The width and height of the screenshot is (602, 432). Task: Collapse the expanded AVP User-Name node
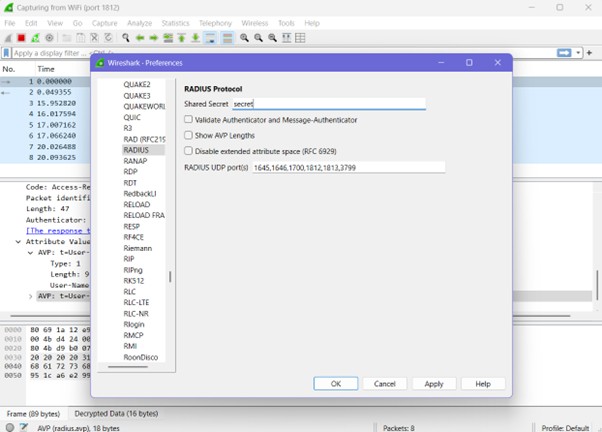pos(30,253)
